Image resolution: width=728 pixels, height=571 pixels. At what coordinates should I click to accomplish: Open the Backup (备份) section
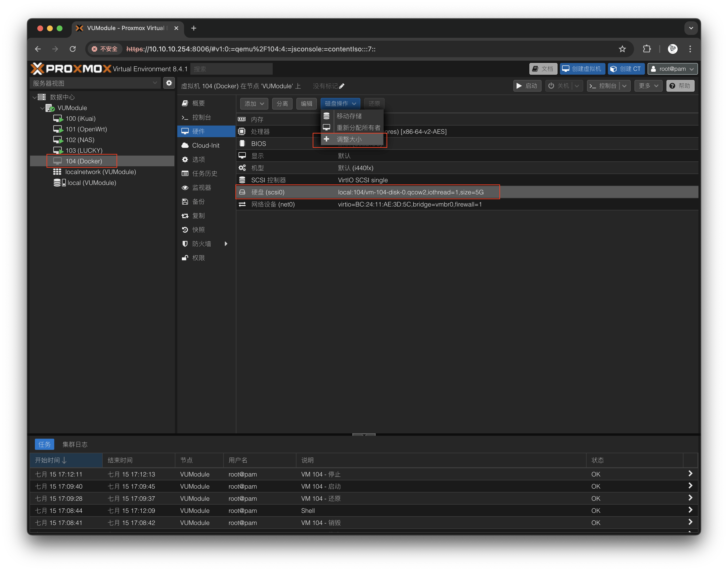coord(198,202)
